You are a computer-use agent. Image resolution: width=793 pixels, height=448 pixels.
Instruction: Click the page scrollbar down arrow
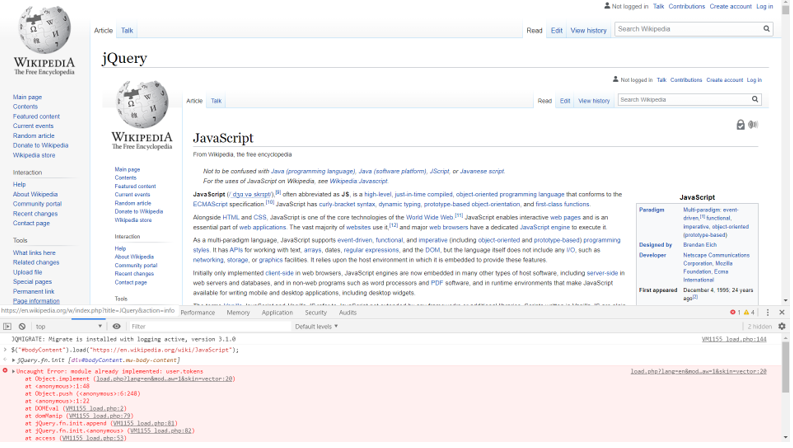pyautogui.click(x=787, y=302)
